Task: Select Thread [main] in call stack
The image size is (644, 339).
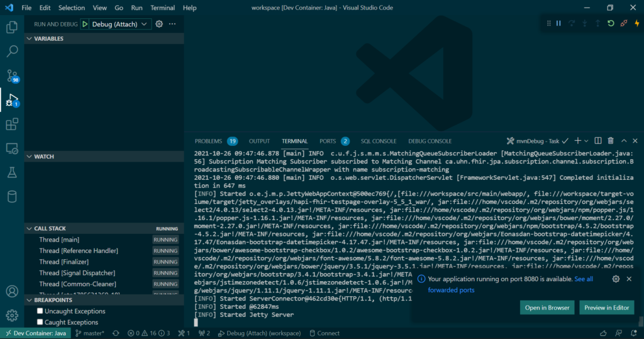Action: (x=59, y=240)
